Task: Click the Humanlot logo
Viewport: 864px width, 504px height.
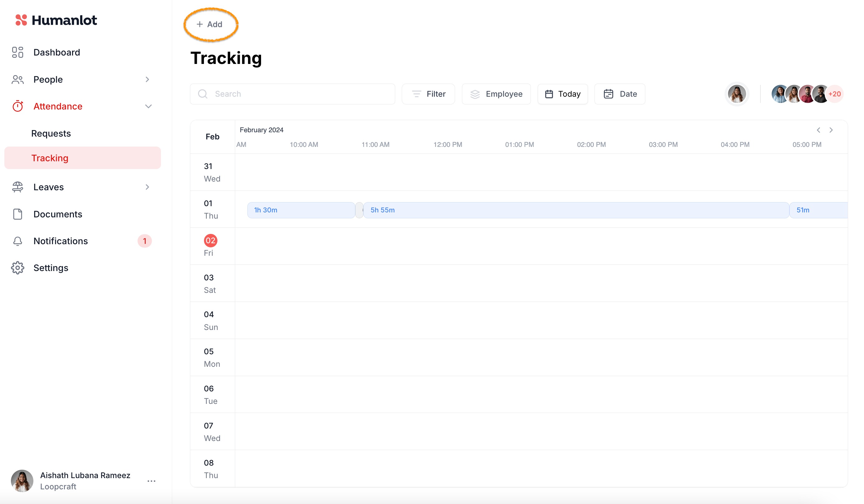Action: point(56,20)
